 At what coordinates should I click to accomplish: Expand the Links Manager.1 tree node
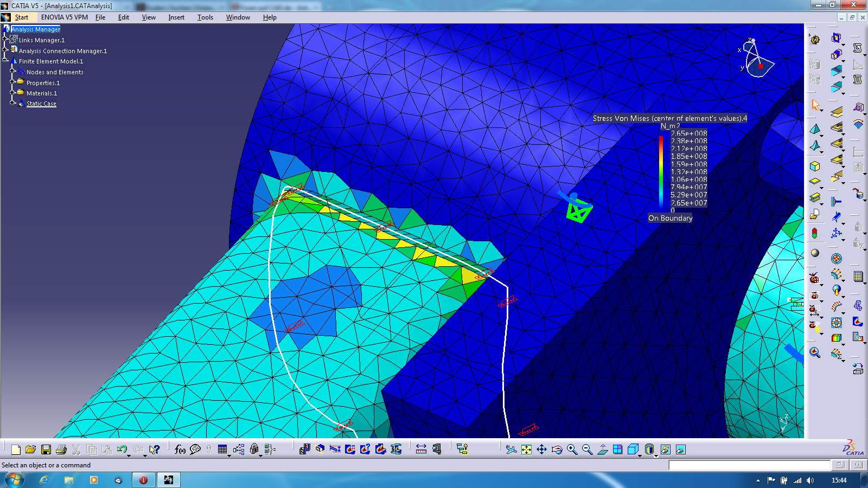(x=5, y=40)
